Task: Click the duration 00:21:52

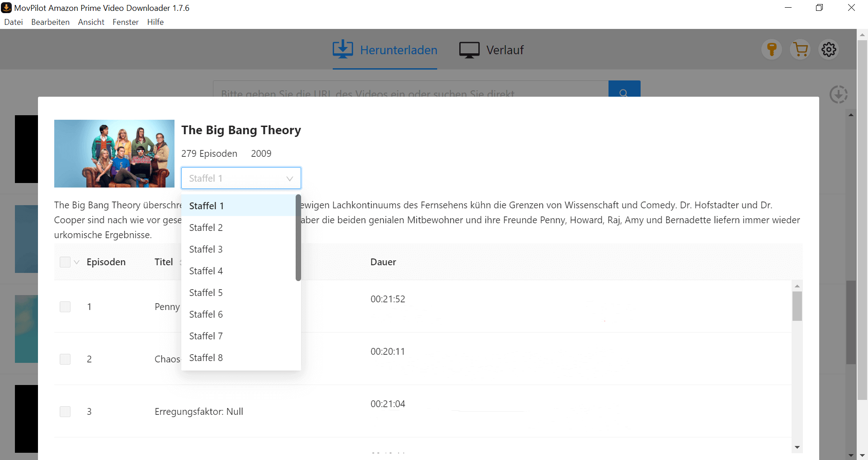Action: 388,299
